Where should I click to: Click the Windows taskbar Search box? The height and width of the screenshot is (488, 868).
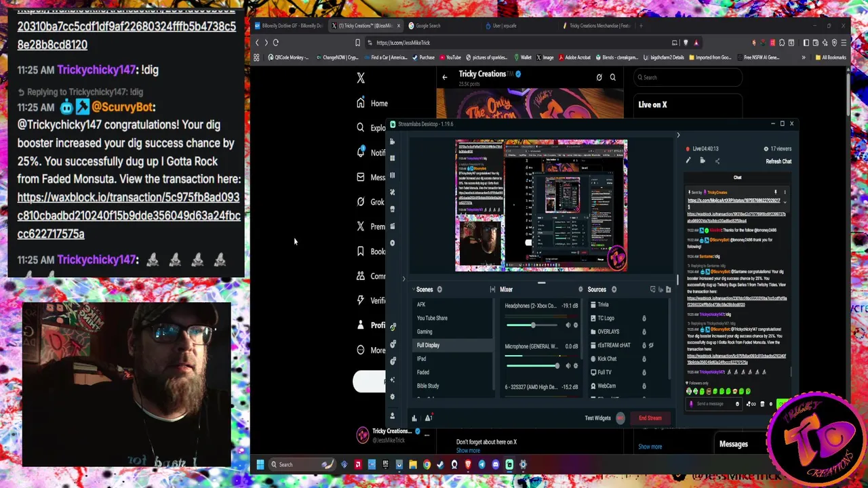302,464
